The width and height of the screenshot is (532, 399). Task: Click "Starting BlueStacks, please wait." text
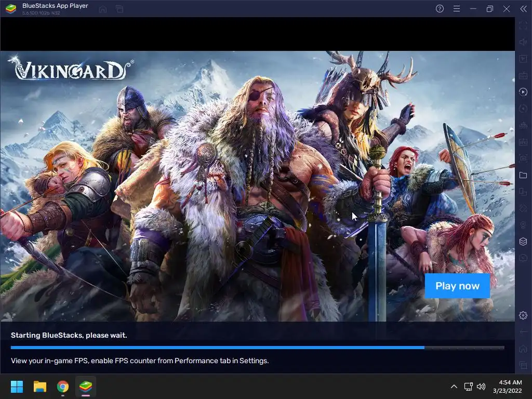[x=69, y=335]
